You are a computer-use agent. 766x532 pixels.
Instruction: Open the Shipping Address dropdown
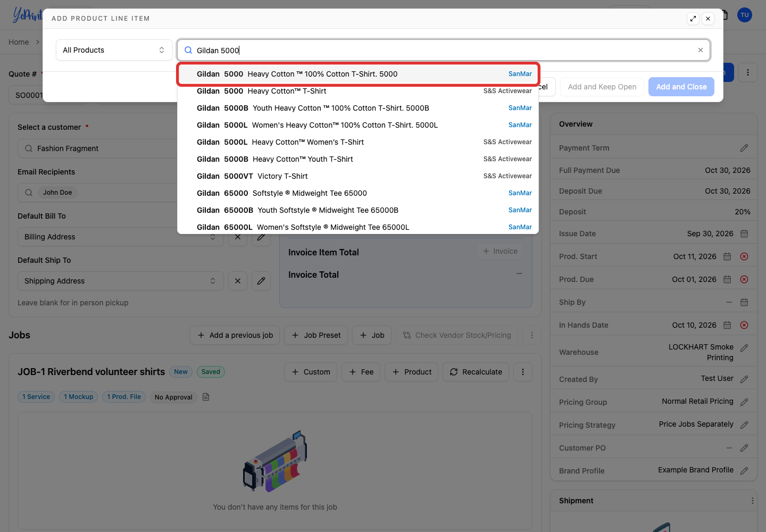coord(120,281)
